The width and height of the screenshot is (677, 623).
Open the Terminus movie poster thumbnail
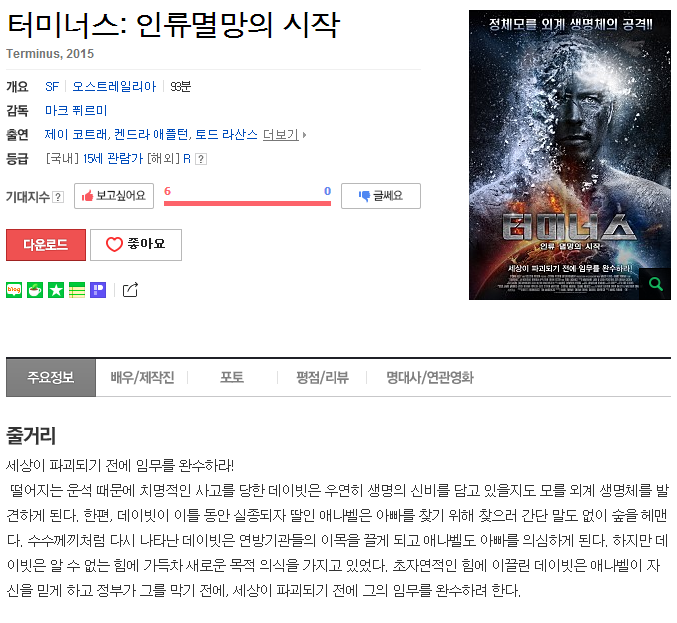(570, 155)
